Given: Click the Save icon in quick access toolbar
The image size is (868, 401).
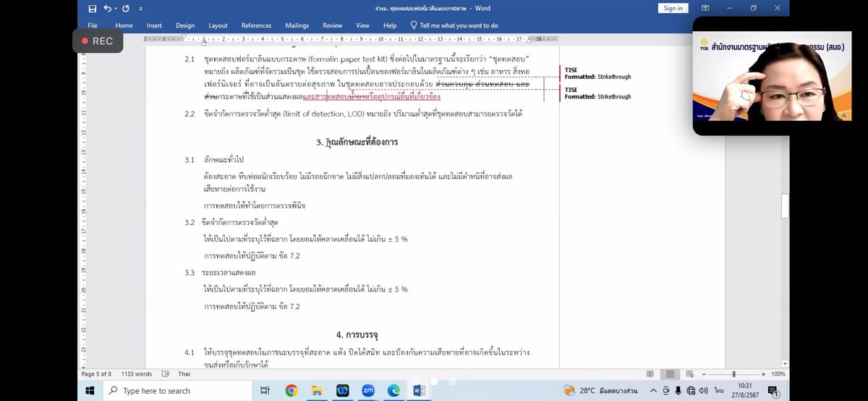Looking at the screenshot, I should (x=92, y=9).
